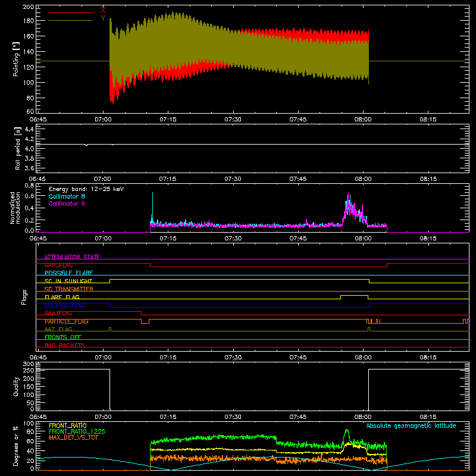
Task: Click 'Energy band: 12-25 keV' text
Action: [86, 189]
